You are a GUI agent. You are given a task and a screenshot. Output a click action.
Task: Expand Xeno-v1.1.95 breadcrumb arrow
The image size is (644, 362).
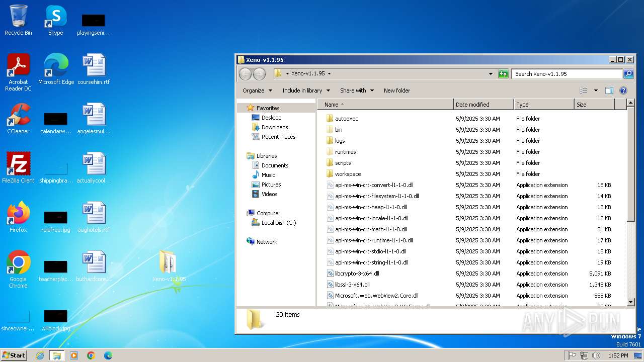[x=329, y=74]
